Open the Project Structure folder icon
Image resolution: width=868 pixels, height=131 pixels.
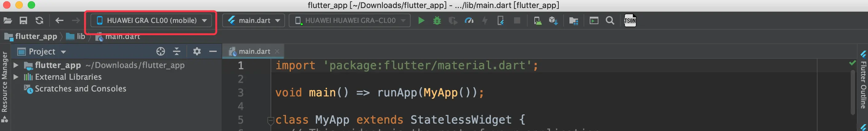tap(573, 21)
